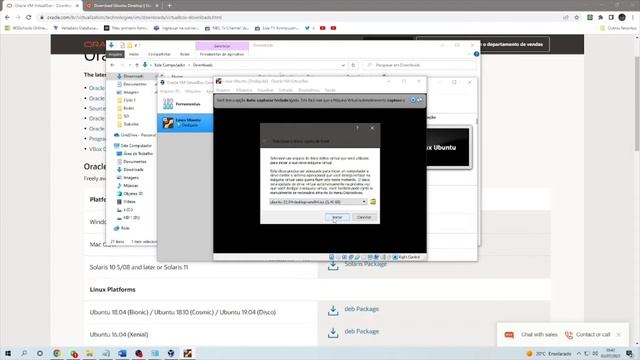Close the startup disk dialog with X
The height and width of the screenshot is (360, 640).
point(372,128)
